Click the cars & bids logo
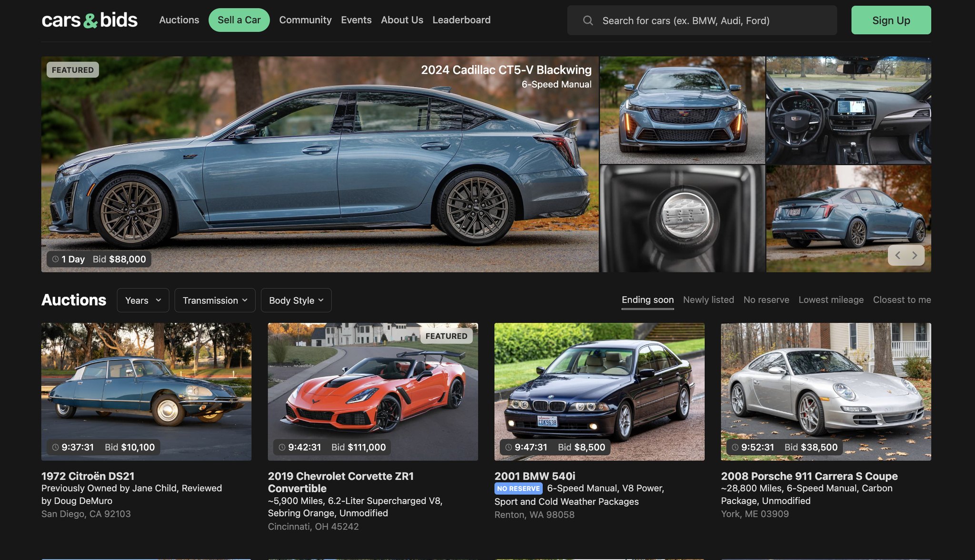The height and width of the screenshot is (560, 975). click(x=90, y=20)
